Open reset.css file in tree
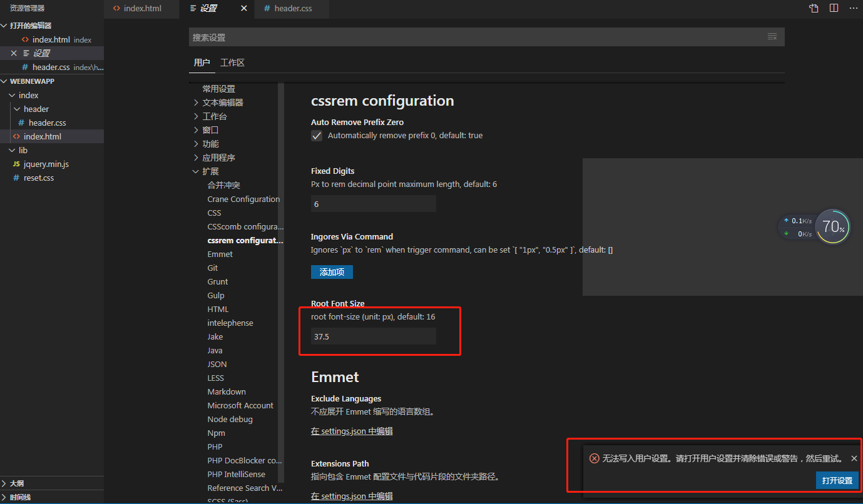863x504 pixels. [52, 178]
